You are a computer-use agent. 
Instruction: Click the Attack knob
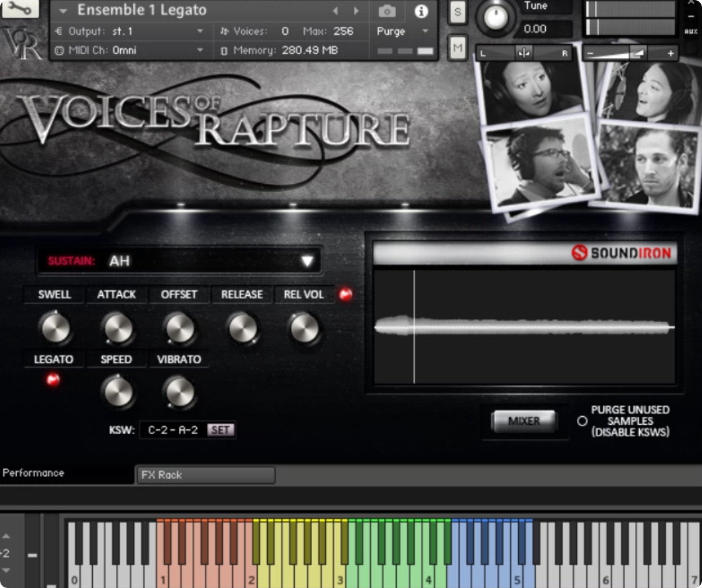click(x=118, y=328)
